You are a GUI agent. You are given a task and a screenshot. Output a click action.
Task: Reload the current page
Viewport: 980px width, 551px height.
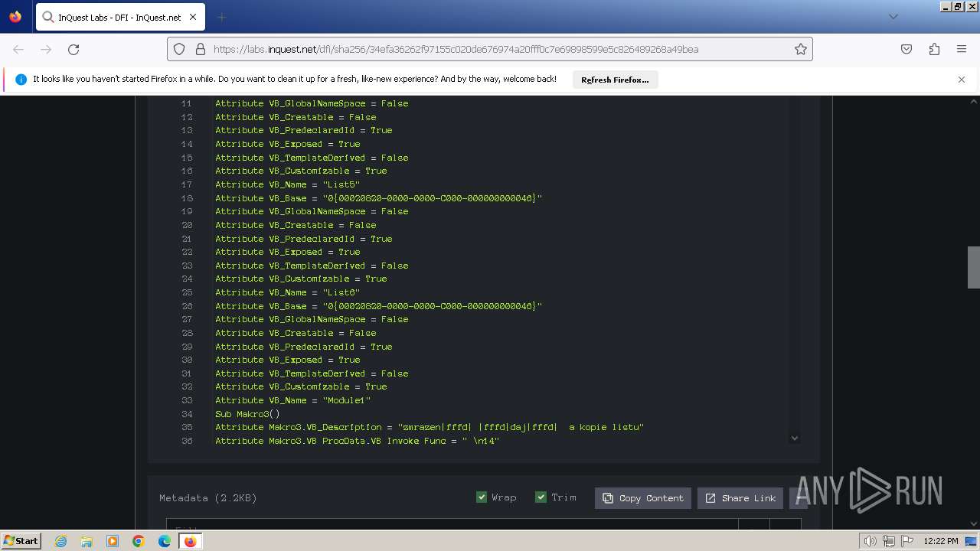(x=73, y=49)
